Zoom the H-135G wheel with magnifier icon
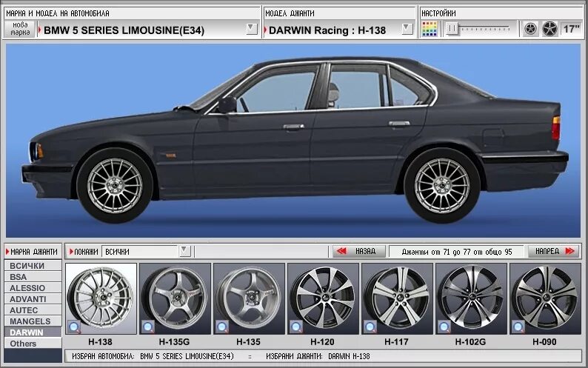The width and height of the screenshot is (588, 368). pos(148,327)
